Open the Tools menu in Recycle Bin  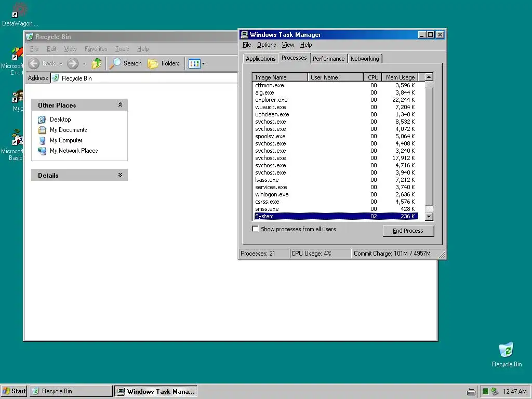(122, 49)
